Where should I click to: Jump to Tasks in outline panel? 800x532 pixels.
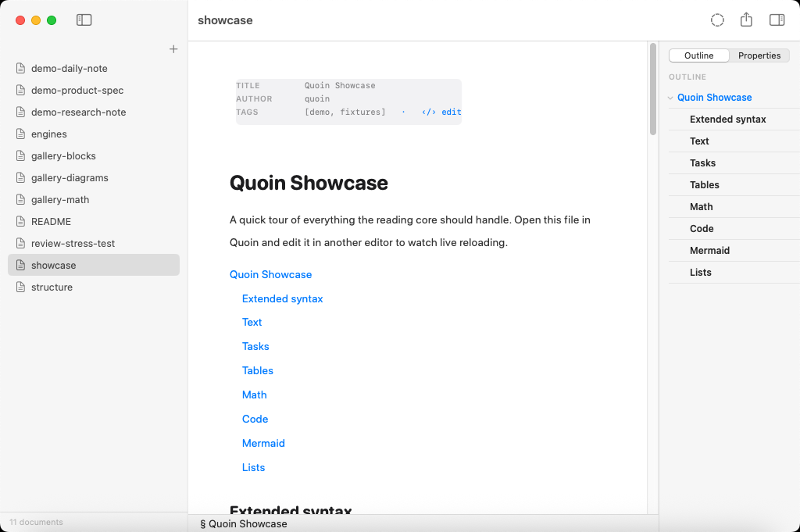click(702, 163)
